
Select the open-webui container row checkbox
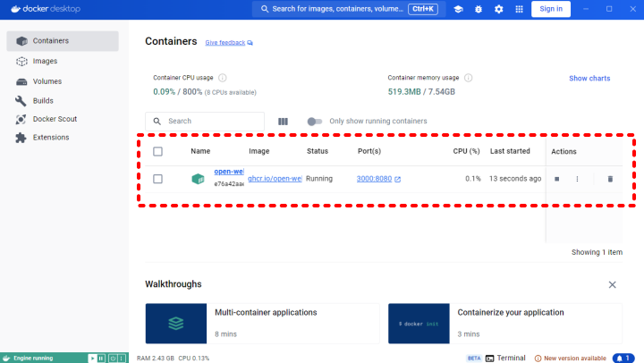point(158,179)
